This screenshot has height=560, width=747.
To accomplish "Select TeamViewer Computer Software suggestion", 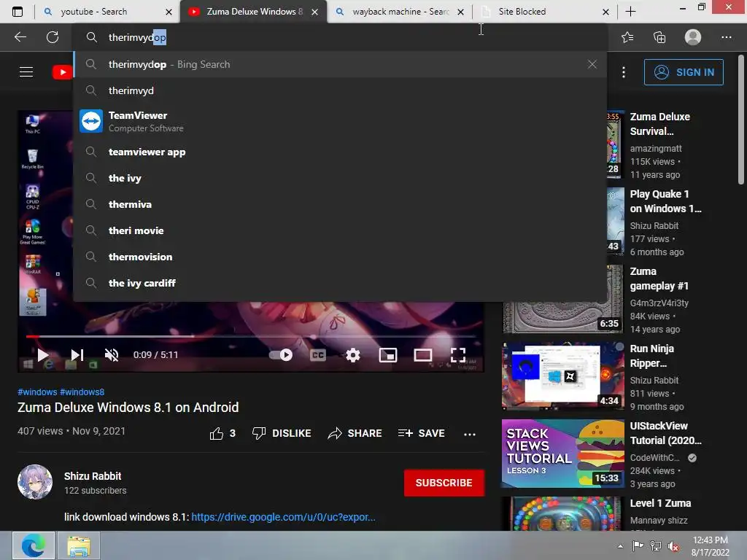I will [x=341, y=122].
